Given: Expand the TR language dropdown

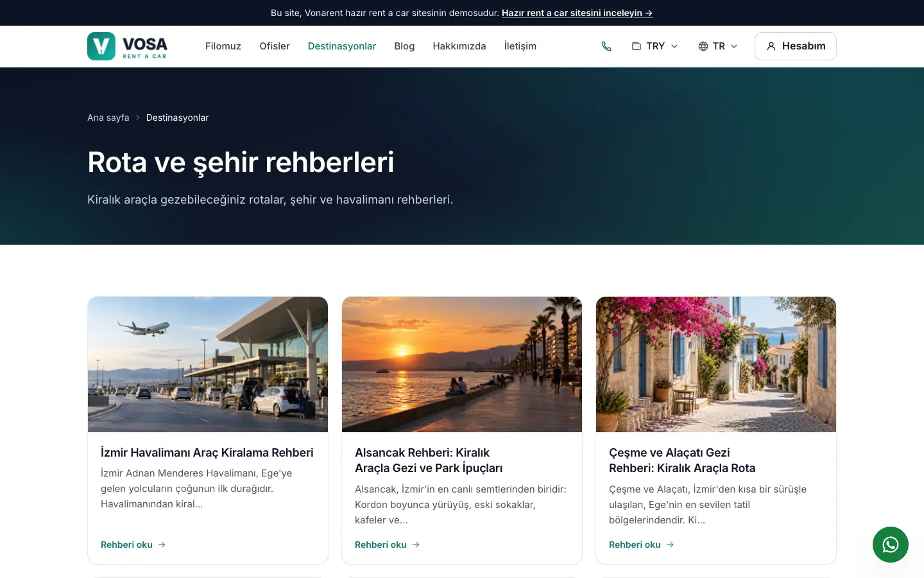Looking at the screenshot, I should [x=718, y=46].
